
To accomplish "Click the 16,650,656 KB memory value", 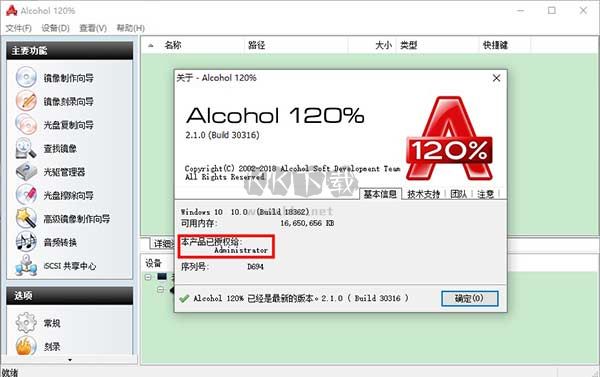I will point(307,223).
